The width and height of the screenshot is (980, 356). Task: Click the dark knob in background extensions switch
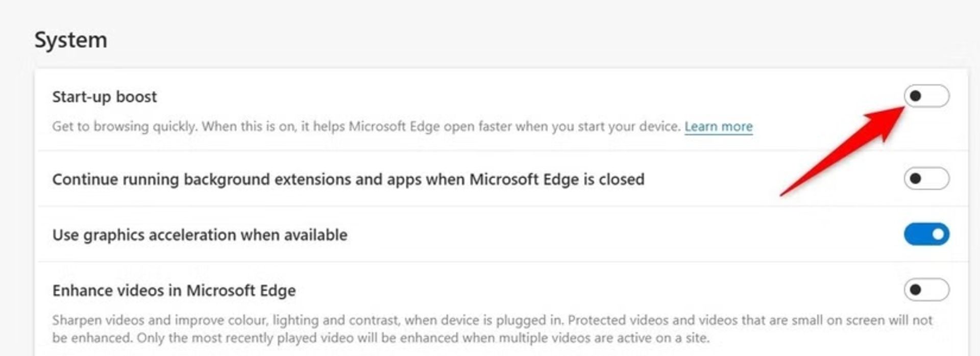click(916, 179)
